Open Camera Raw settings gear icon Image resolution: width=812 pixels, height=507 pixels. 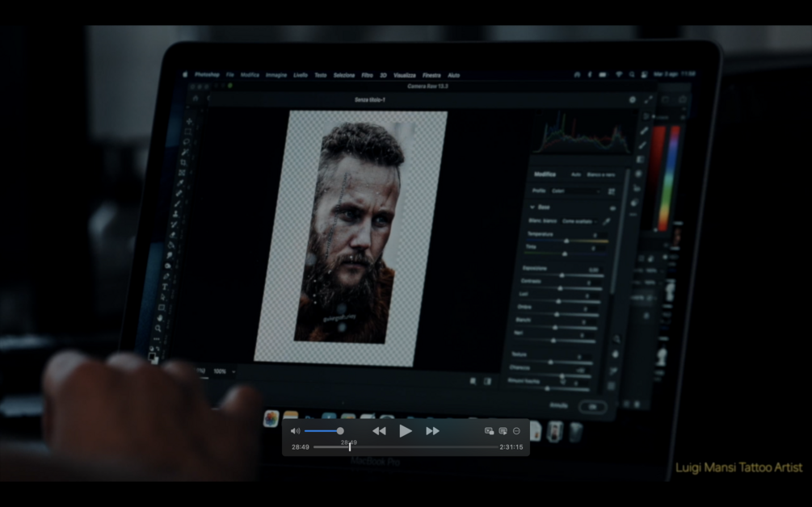633,100
